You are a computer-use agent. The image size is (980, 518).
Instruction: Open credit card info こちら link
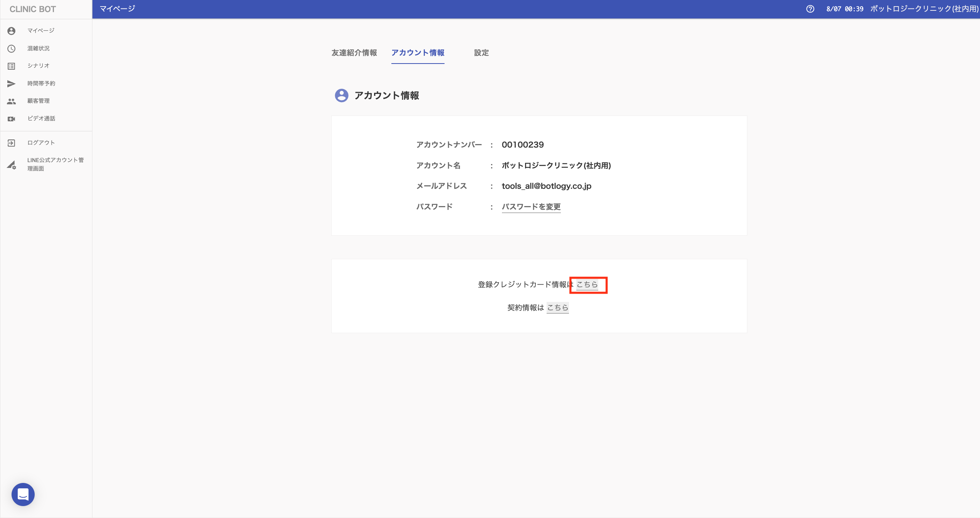pos(587,285)
